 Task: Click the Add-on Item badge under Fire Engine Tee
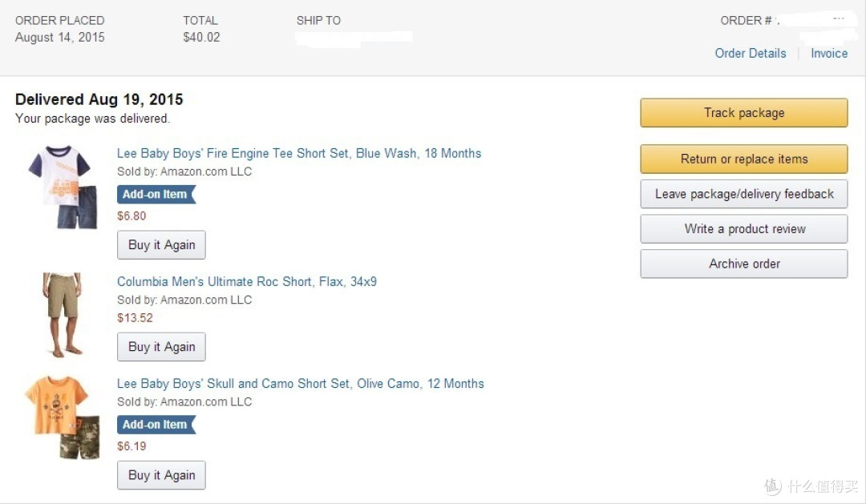pos(156,195)
